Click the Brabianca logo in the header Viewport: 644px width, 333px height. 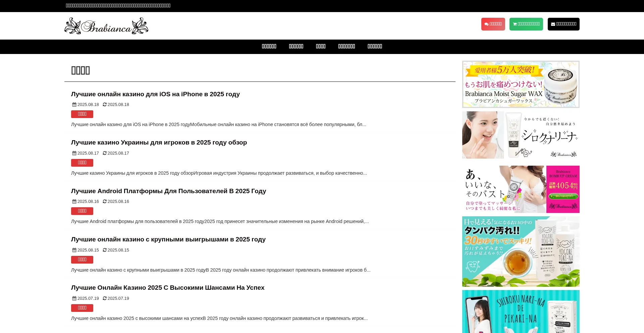point(106,26)
